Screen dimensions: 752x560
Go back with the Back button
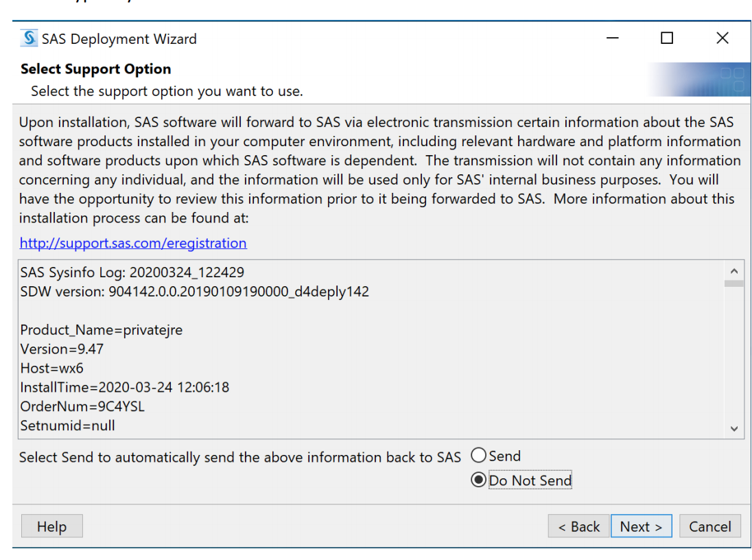[579, 526]
